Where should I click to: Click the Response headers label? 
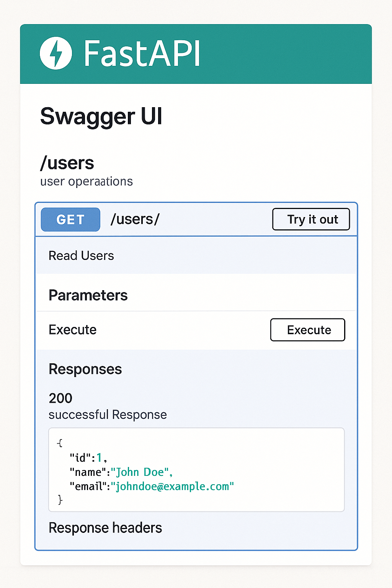[x=105, y=528]
